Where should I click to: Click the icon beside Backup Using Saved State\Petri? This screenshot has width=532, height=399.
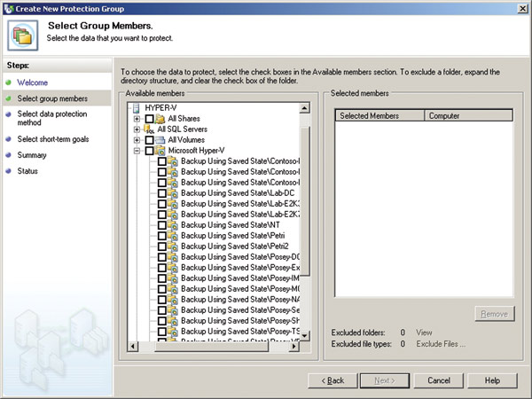pyautogui.click(x=173, y=236)
